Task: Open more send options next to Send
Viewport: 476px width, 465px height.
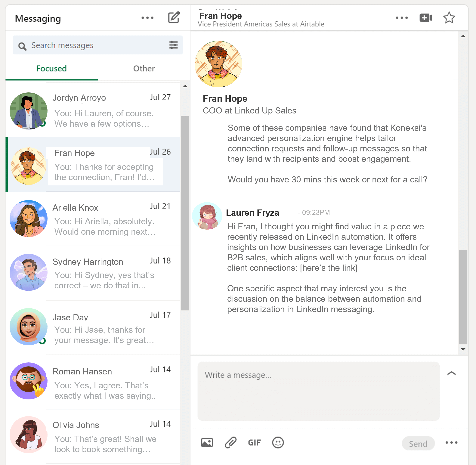Action: click(x=451, y=442)
